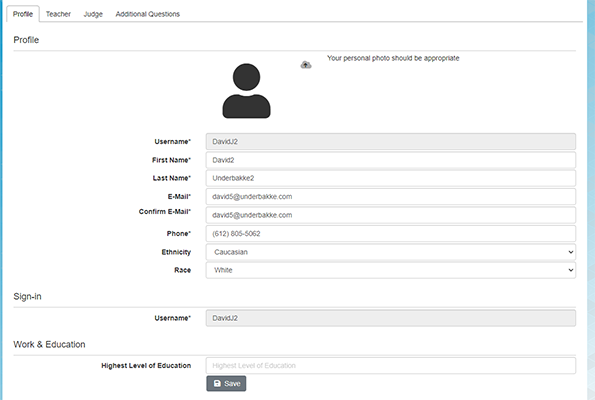Focus the E-Mail input field
595x400 pixels.
[x=390, y=197]
